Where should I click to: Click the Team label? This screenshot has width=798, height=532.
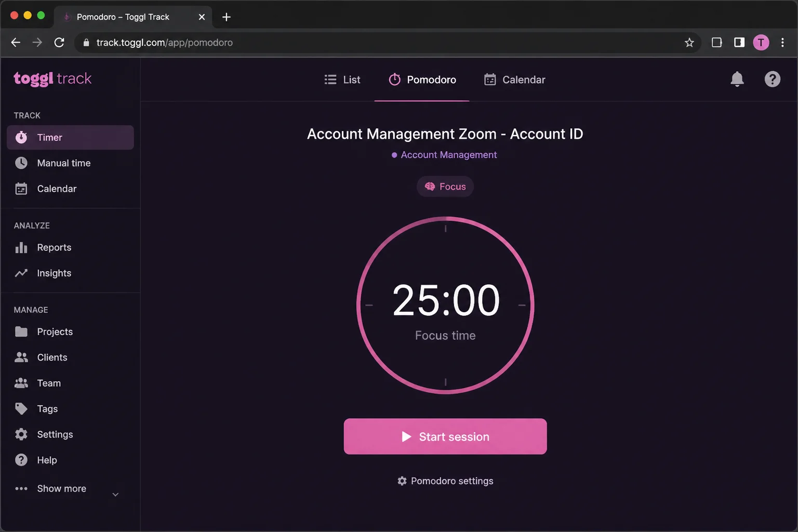(x=49, y=383)
